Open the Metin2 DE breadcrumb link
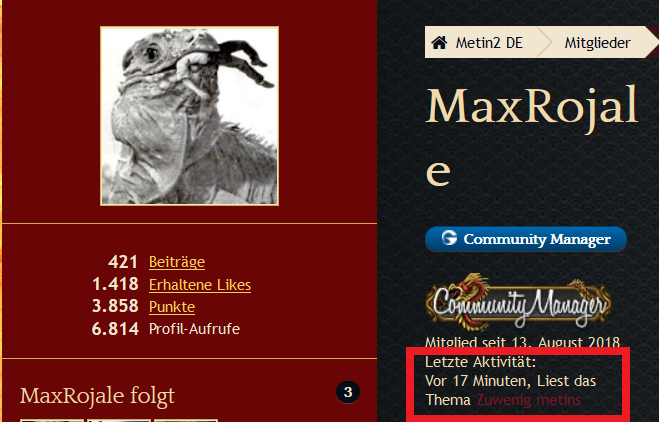The height and width of the screenshot is (422, 659). click(489, 43)
